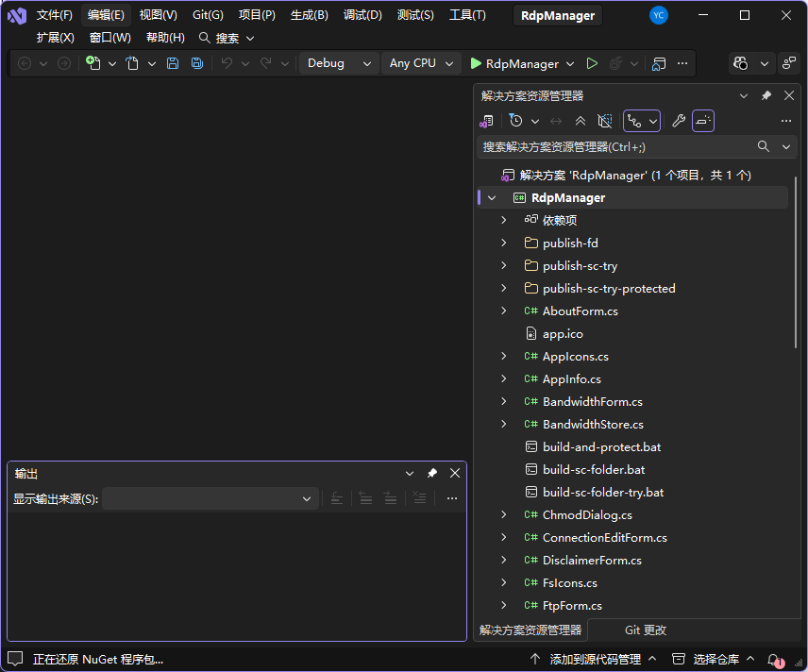Click the Navigate Backward toolbar arrow
808x672 pixels.
[x=25, y=63]
